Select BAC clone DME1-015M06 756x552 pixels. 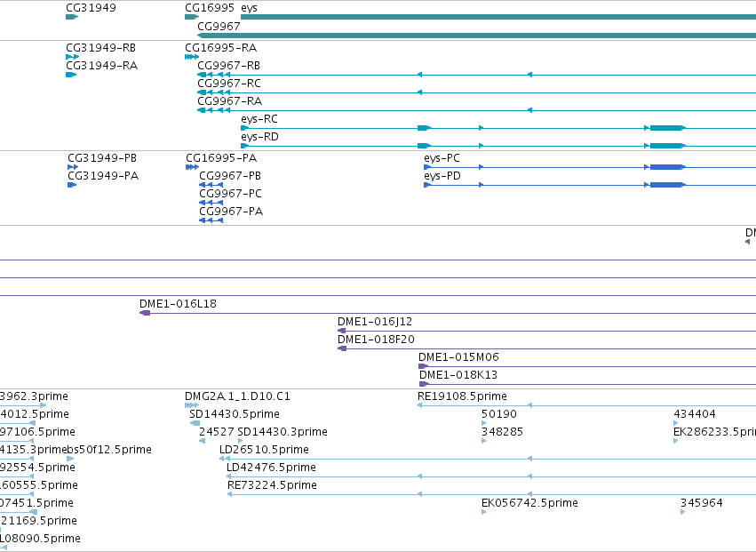click(458, 357)
